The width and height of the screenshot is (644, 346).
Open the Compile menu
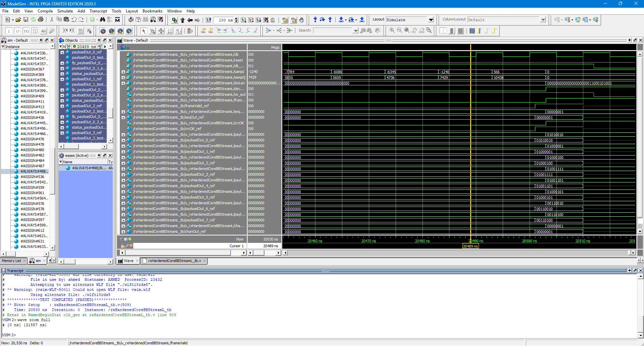[45, 11]
